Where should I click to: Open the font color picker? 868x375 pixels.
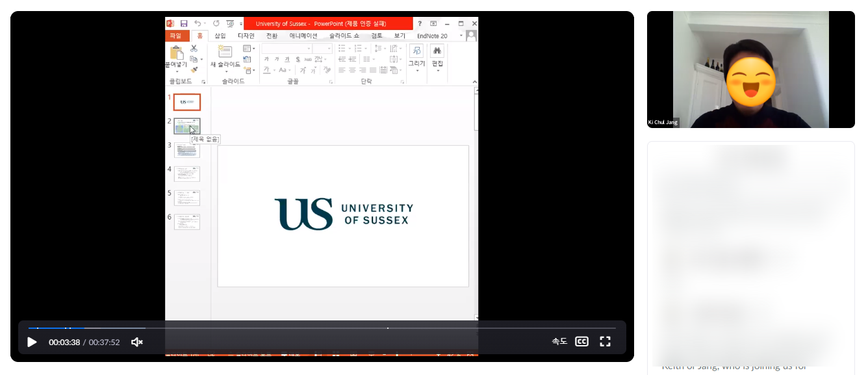tap(266, 70)
